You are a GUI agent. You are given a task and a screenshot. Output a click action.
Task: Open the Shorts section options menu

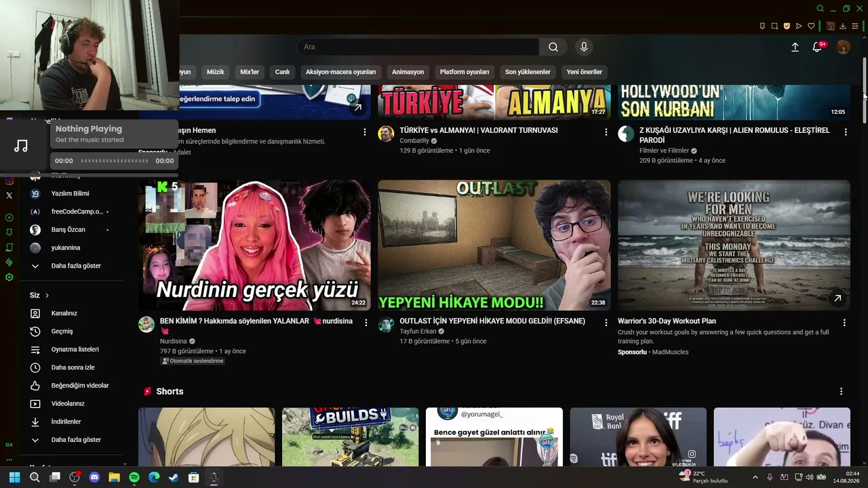pyautogui.click(x=842, y=392)
